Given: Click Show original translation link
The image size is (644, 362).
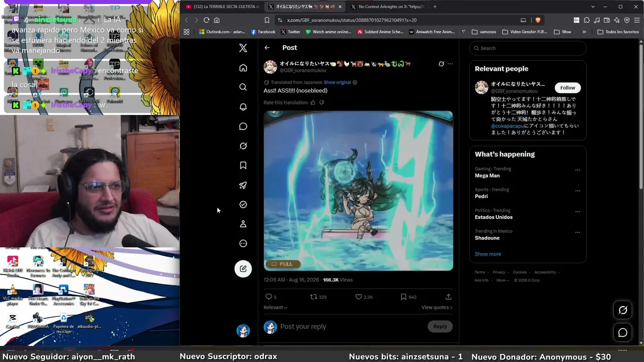Looking at the screenshot, I should (337, 82).
